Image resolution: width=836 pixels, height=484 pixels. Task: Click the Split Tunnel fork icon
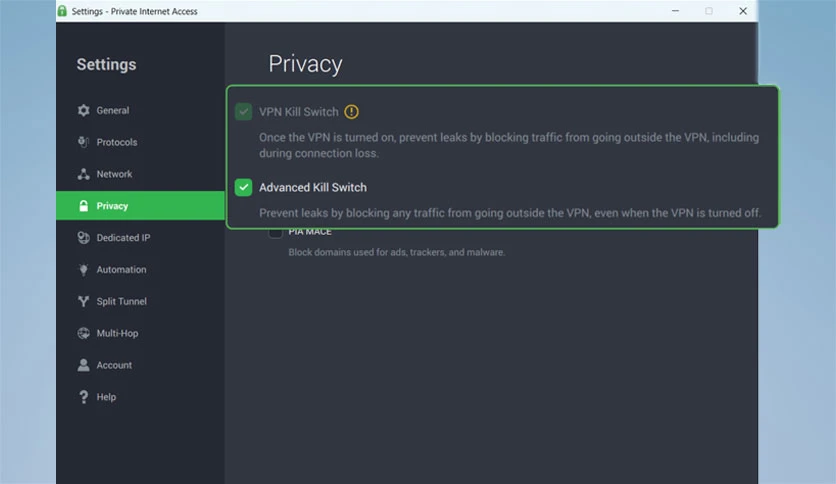(84, 301)
